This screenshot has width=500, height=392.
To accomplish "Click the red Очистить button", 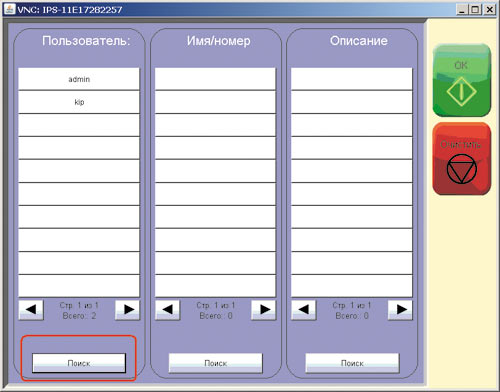I will 462,159.
